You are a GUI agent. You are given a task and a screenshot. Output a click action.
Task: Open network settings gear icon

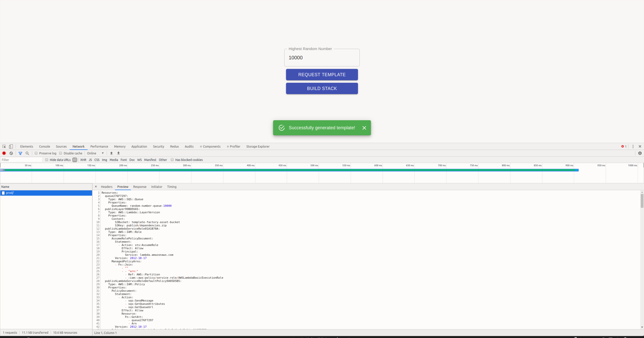click(640, 153)
